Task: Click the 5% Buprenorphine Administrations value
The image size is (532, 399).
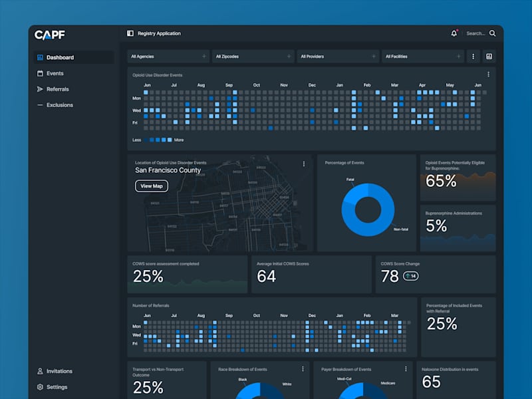Action: pos(436,226)
